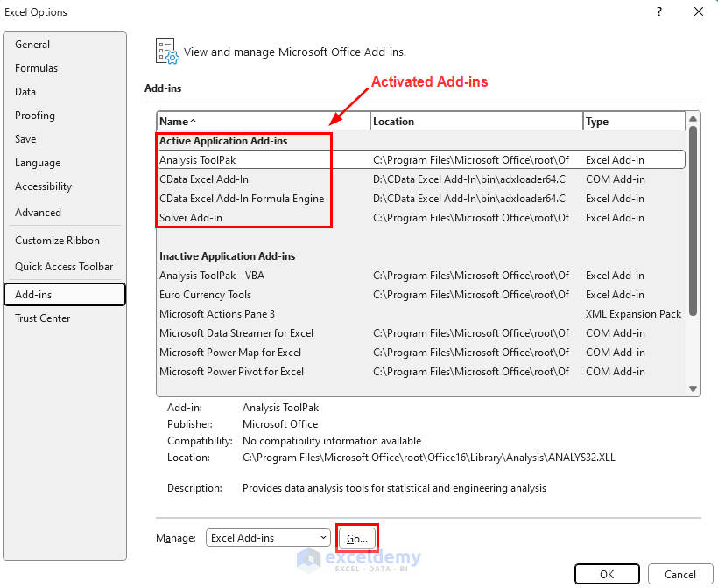Switch to Language settings

[65, 163]
